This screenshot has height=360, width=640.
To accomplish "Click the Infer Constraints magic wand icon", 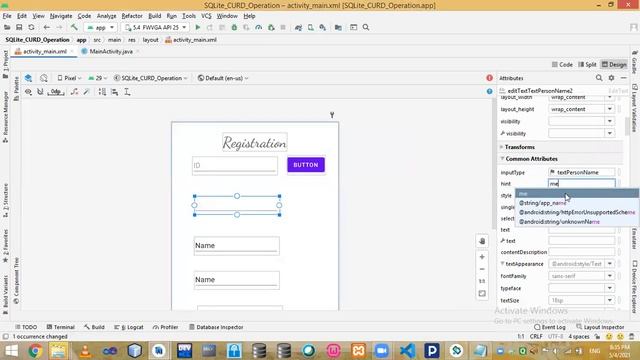I will click(x=87, y=92).
